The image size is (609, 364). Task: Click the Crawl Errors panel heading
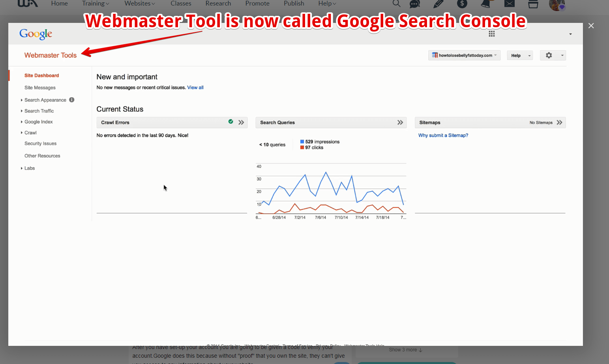[115, 123]
